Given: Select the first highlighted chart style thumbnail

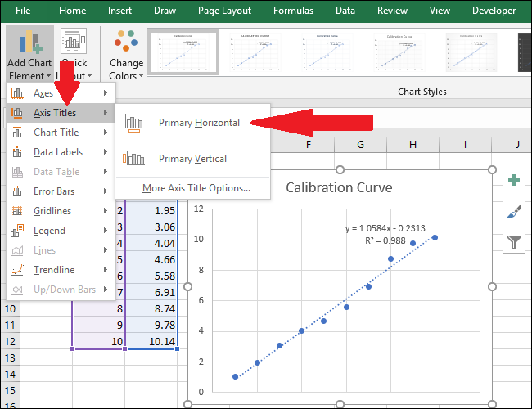Looking at the screenshot, I should pyautogui.click(x=183, y=52).
